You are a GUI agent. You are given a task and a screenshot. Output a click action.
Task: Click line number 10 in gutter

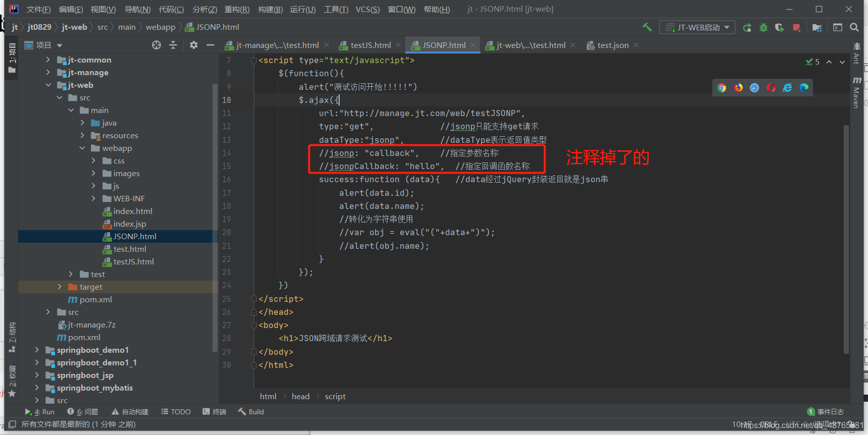tap(227, 100)
